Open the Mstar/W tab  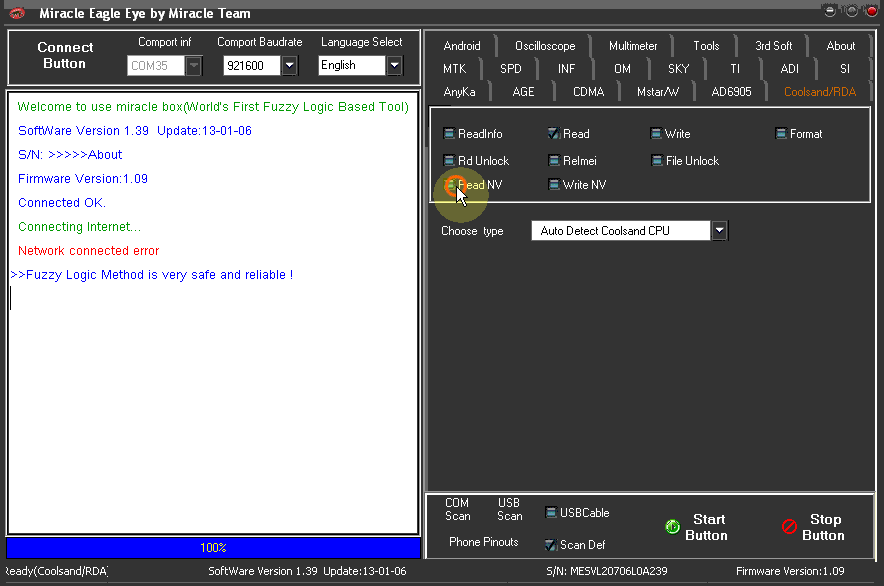click(658, 92)
